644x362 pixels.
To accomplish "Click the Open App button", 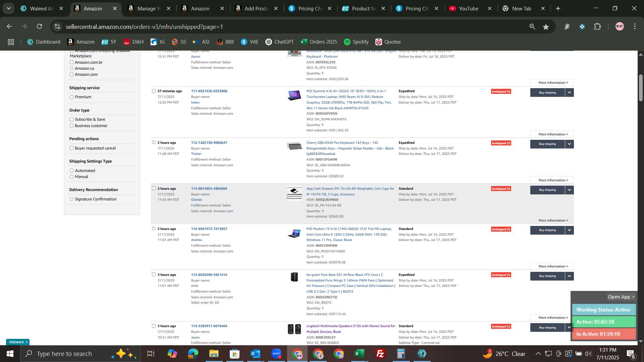I will (x=621, y=297).
